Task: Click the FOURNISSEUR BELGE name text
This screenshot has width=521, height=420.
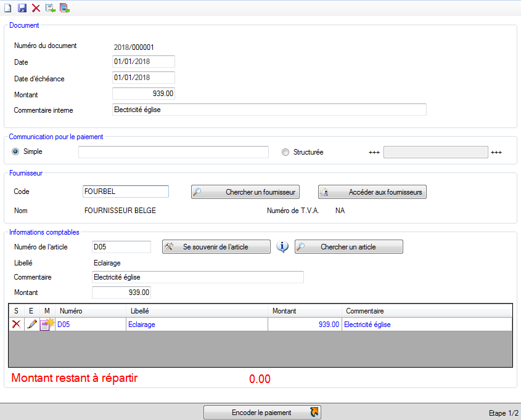Action: point(120,211)
